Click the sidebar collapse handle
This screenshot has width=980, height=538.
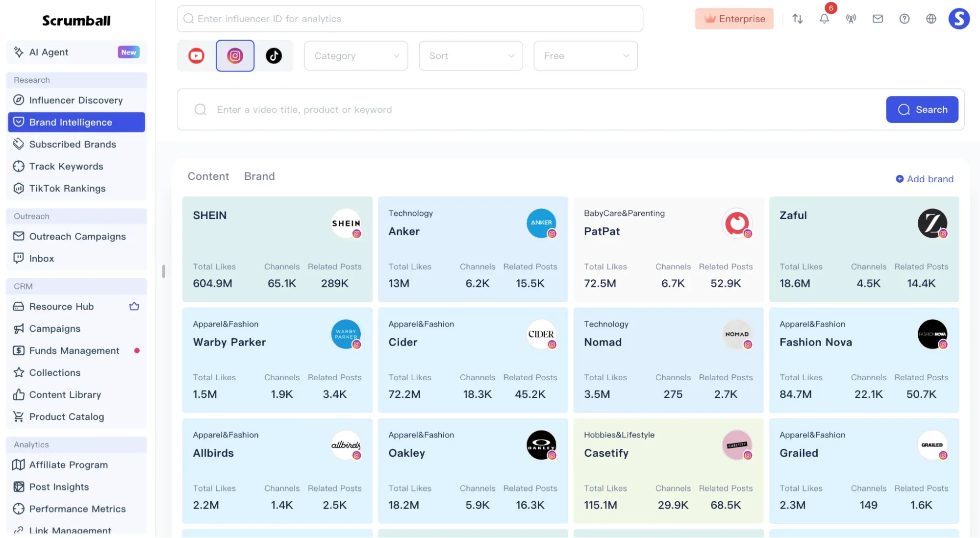(x=163, y=271)
